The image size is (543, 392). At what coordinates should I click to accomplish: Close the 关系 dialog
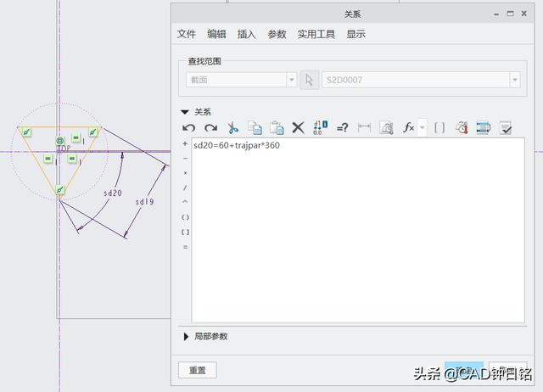(524, 14)
